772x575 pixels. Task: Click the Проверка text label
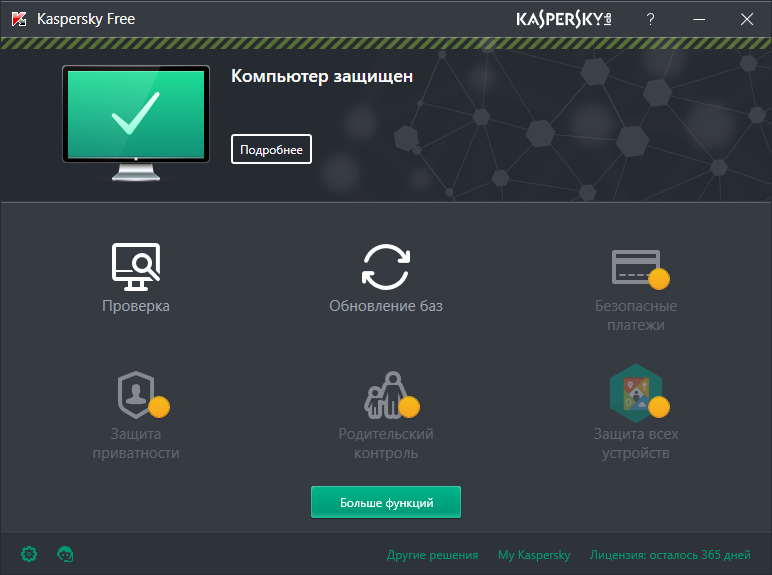(x=136, y=306)
